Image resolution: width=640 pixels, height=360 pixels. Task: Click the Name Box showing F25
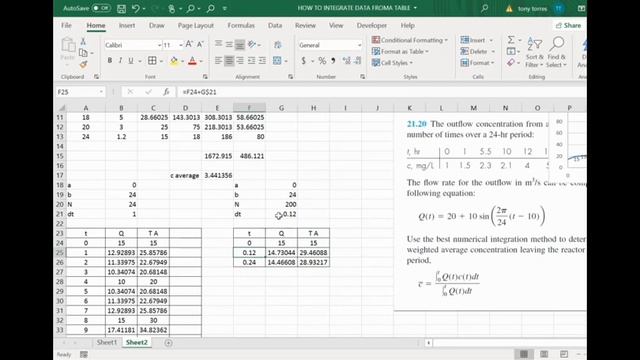click(x=80, y=92)
